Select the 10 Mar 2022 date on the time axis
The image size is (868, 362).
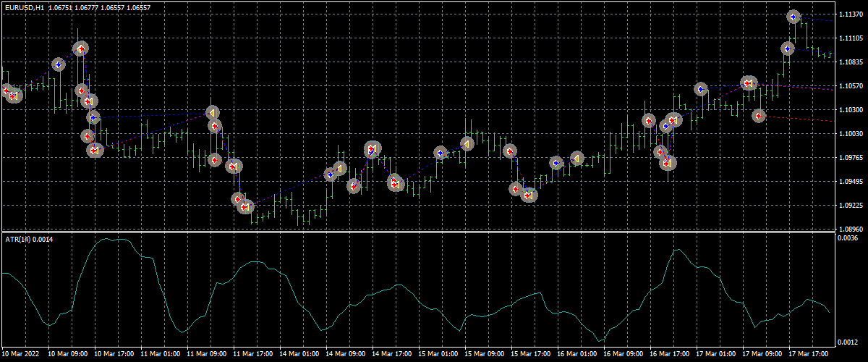click(x=22, y=354)
